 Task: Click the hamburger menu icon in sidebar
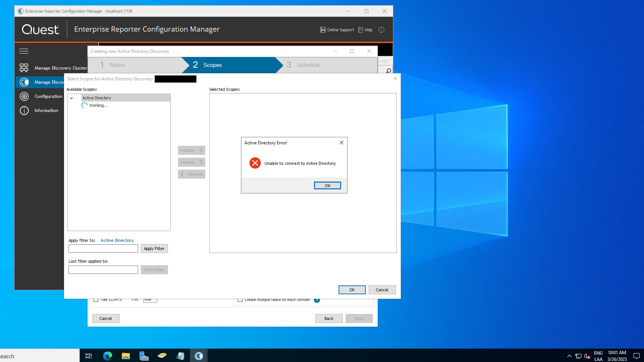(24, 51)
